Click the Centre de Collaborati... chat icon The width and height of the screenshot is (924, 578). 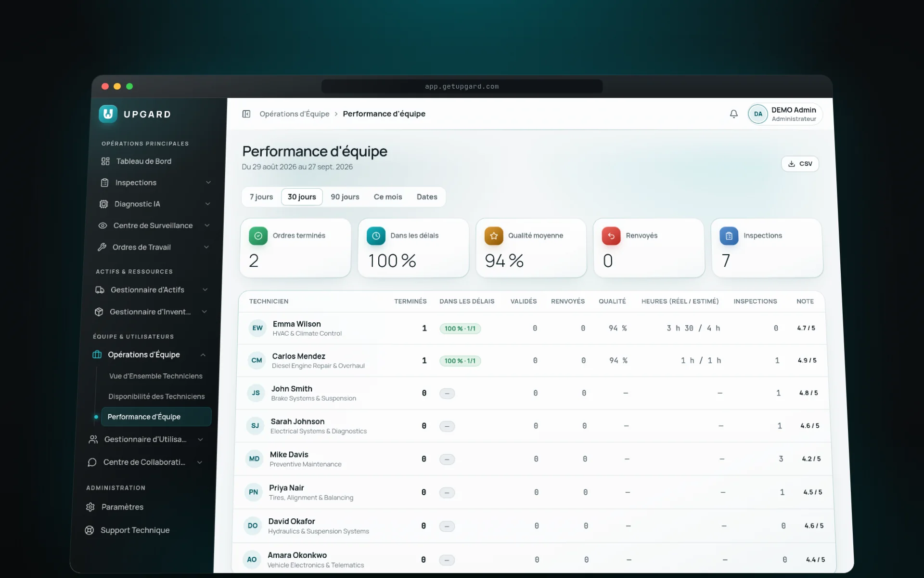pyautogui.click(x=92, y=462)
